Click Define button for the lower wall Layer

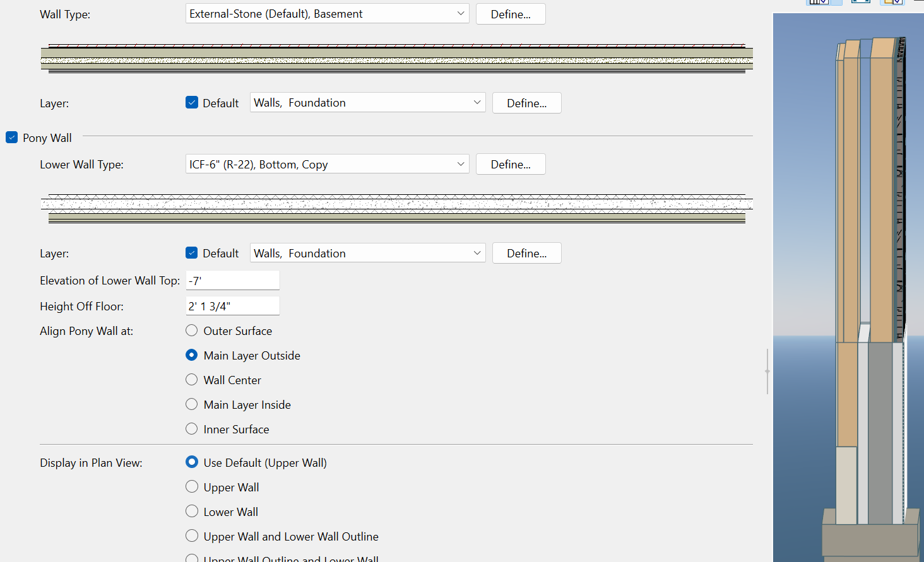tap(526, 253)
